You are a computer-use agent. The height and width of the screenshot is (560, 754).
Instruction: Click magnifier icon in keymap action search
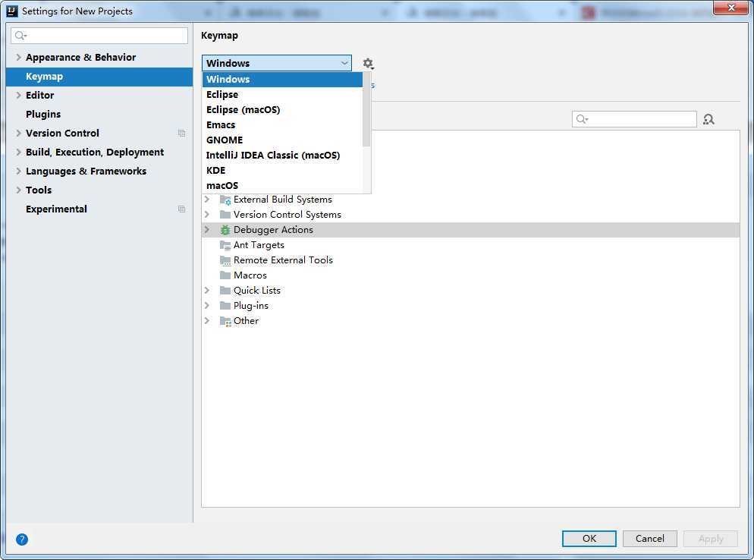point(582,119)
